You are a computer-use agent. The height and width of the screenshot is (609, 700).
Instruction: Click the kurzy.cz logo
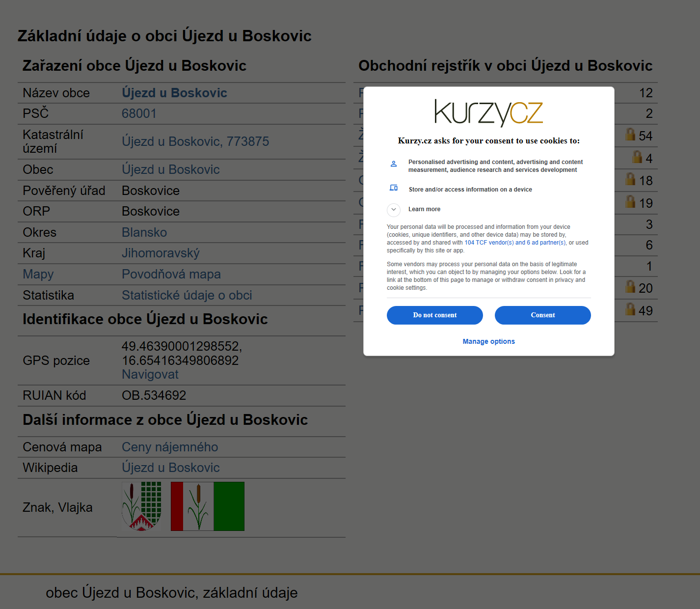pos(488,113)
